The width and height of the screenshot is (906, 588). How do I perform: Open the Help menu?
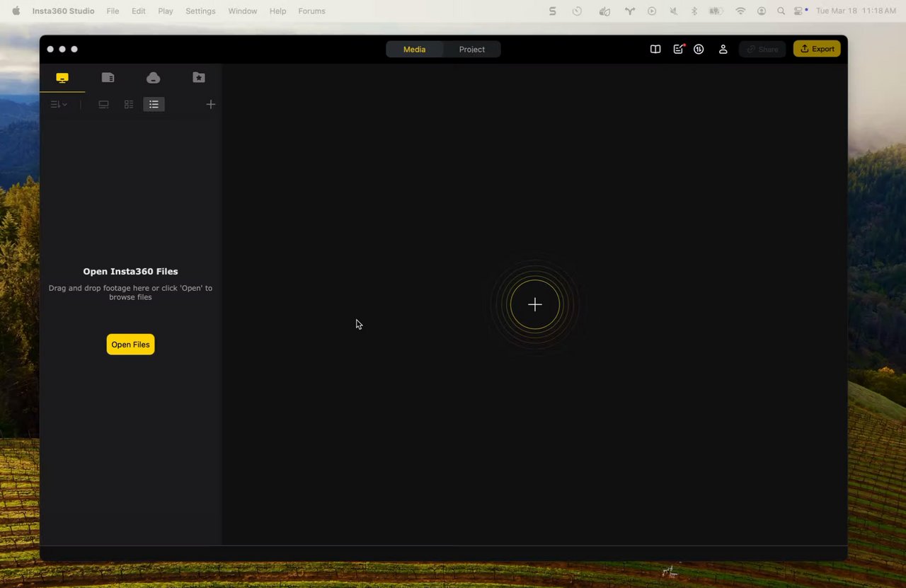(x=278, y=11)
